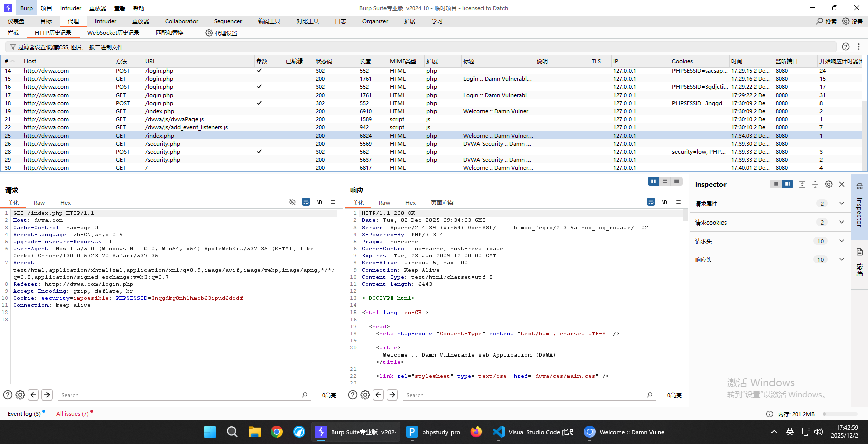Toggle show non-printable \n characters in request panel

pyautogui.click(x=319, y=202)
